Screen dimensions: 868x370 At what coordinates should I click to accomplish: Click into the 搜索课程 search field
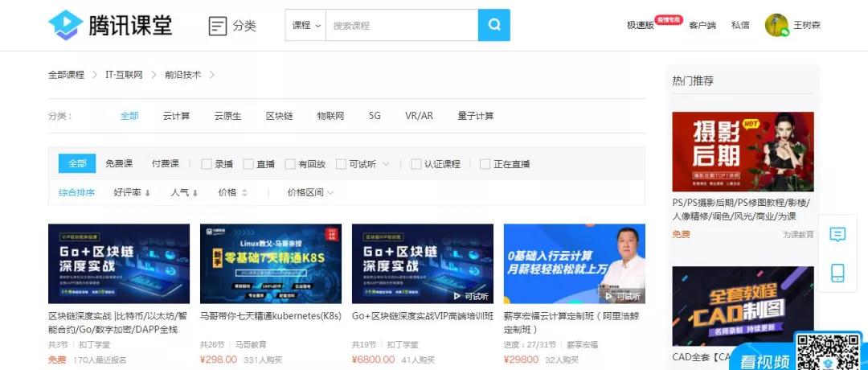402,26
